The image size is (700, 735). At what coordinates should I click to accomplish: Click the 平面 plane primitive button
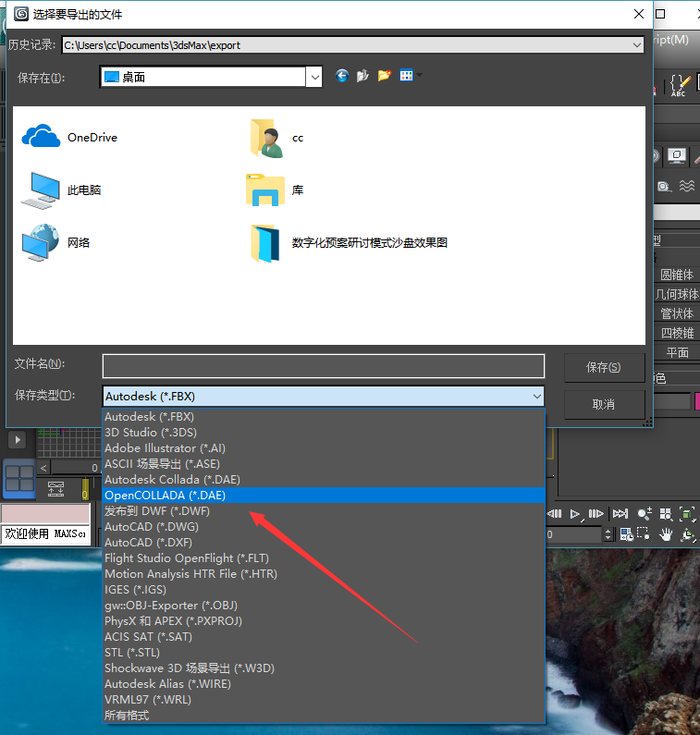677,352
